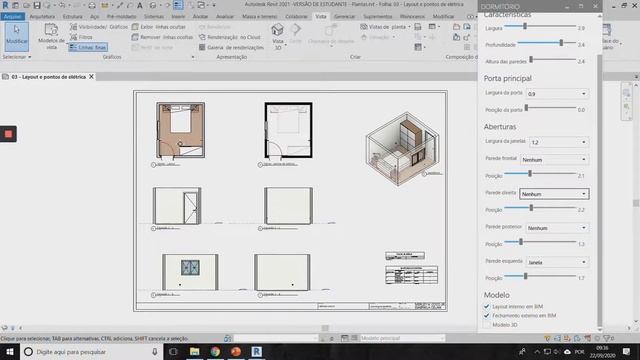
Task: Click the Print icon in quick access toolbar
Action: point(92,5)
